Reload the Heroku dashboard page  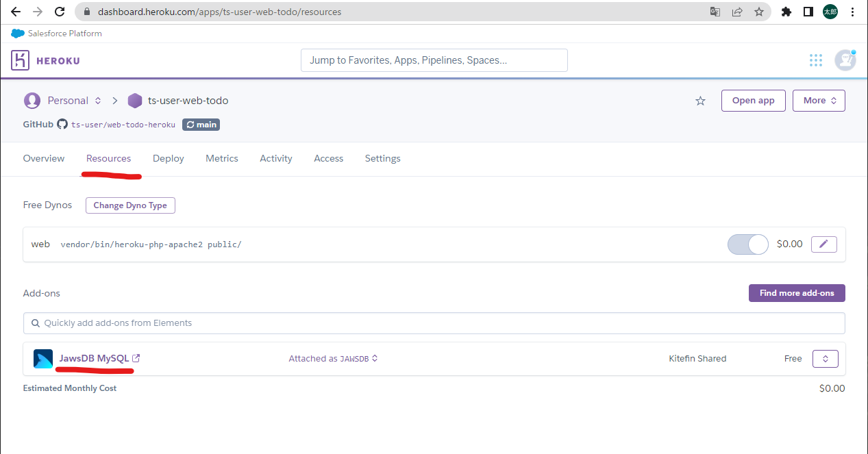60,12
